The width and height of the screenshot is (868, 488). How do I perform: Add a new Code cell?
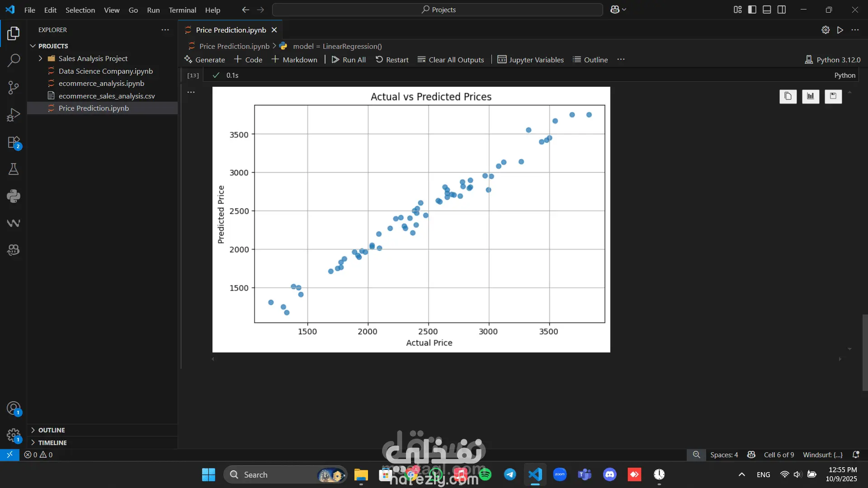click(248, 60)
